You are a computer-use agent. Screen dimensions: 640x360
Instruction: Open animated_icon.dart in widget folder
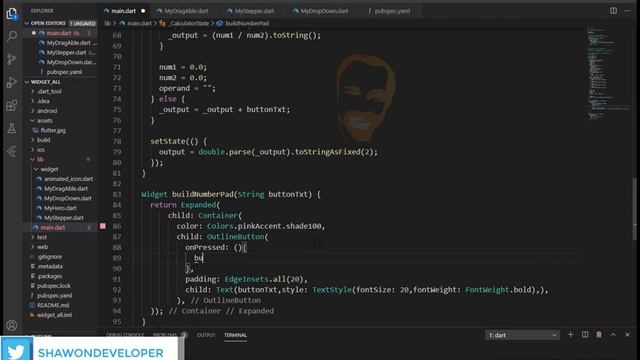[x=68, y=179]
